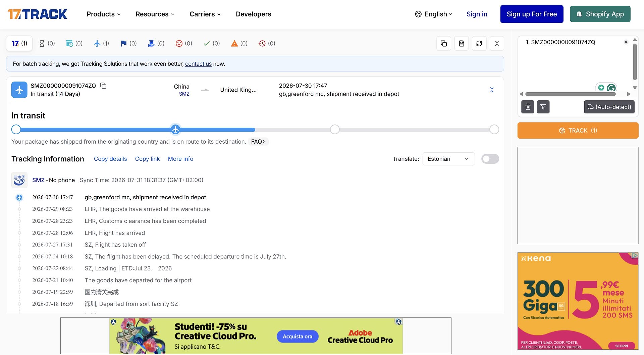The height and width of the screenshot is (355, 644).
Task: Collapse the SMZ0000000091074ZQ shipment details
Action: tap(492, 90)
